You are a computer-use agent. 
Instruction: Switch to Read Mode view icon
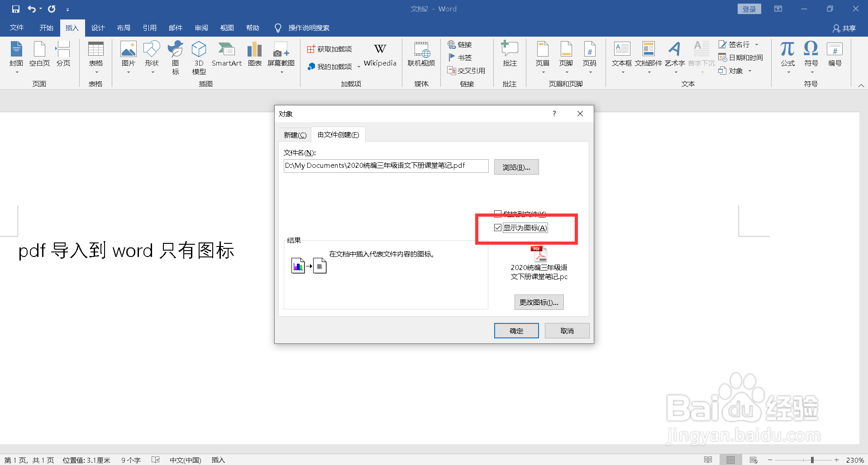pos(708,460)
